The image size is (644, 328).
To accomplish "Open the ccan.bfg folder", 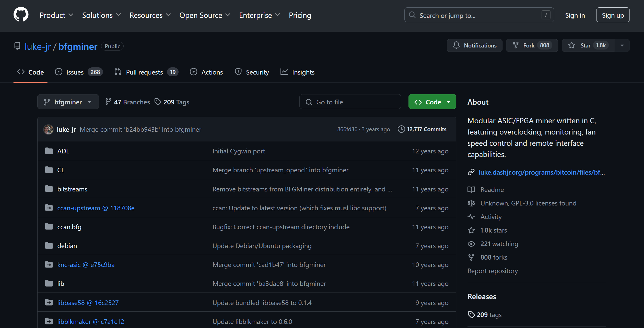I will [x=69, y=227].
